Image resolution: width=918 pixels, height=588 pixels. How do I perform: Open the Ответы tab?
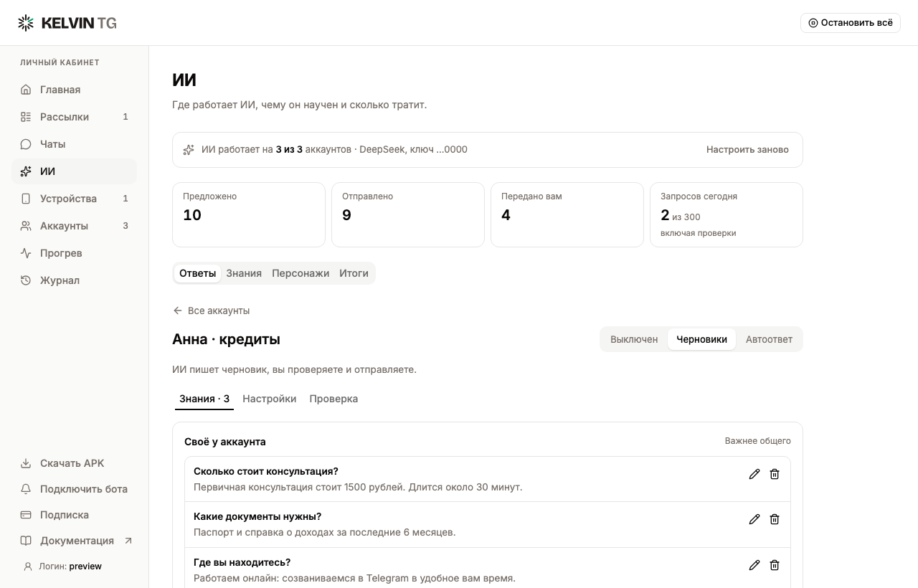coord(198,273)
